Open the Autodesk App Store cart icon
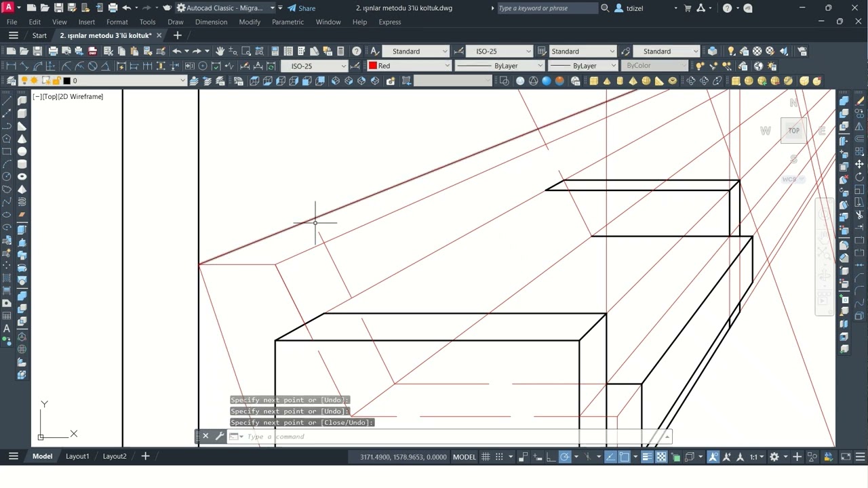 pos(688,8)
